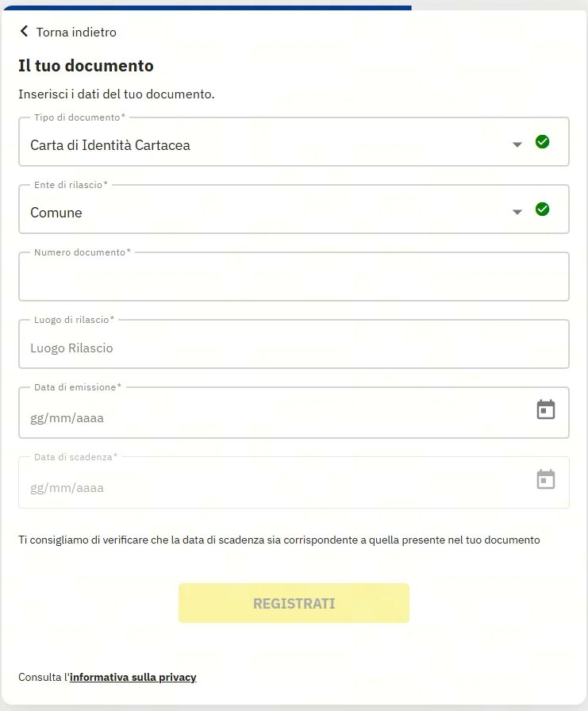
Task: Click the Il tuo documento heading
Action: [86, 66]
